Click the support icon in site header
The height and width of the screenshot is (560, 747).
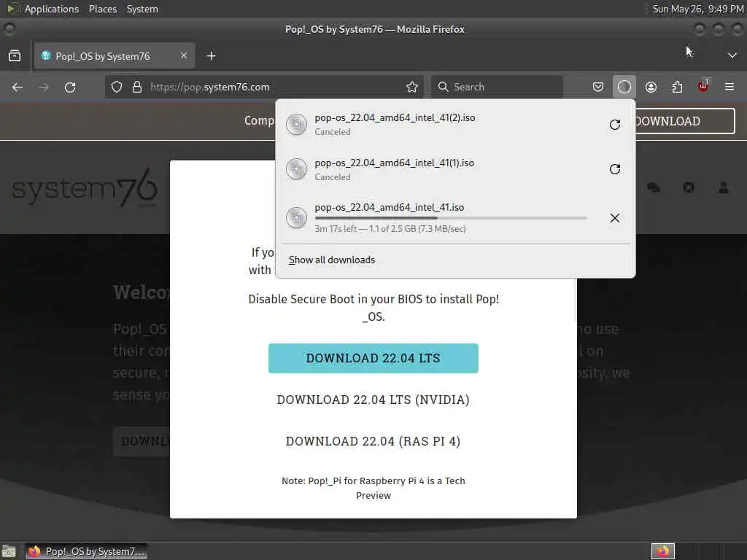pyautogui.click(x=689, y=187)
